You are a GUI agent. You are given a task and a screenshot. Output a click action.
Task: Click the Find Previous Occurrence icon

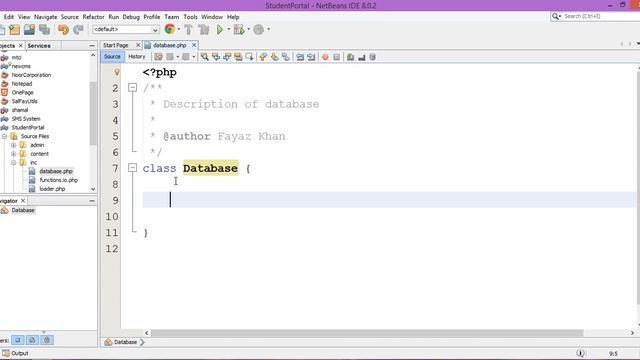point(216,57)
